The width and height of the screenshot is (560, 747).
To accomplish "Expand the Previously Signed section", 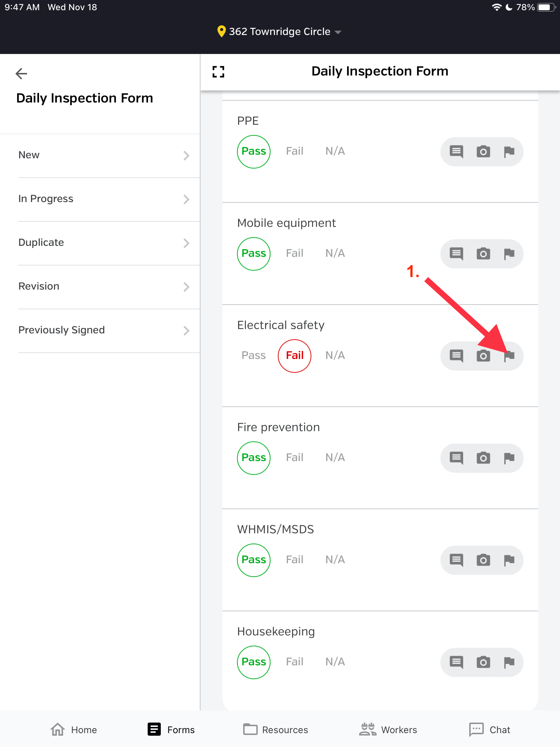I will point(104,330).
